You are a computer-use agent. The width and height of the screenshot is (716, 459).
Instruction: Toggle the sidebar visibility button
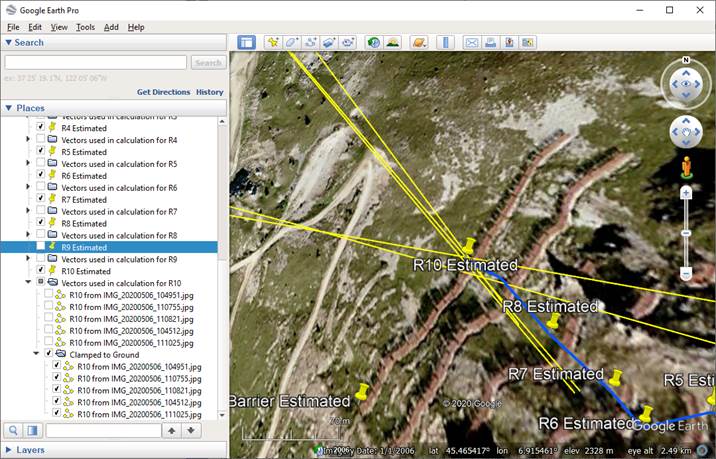[246, 42]
